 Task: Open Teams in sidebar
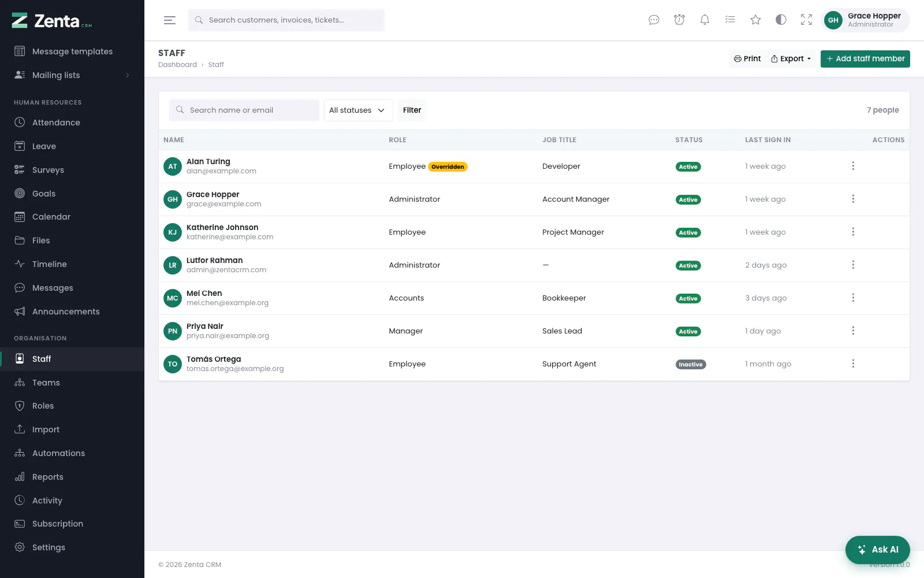pos(72,383)
